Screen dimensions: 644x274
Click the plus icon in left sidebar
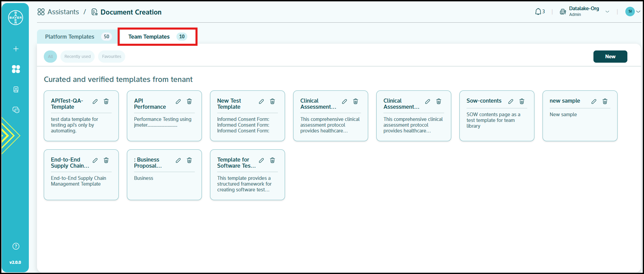pos(16,49)
